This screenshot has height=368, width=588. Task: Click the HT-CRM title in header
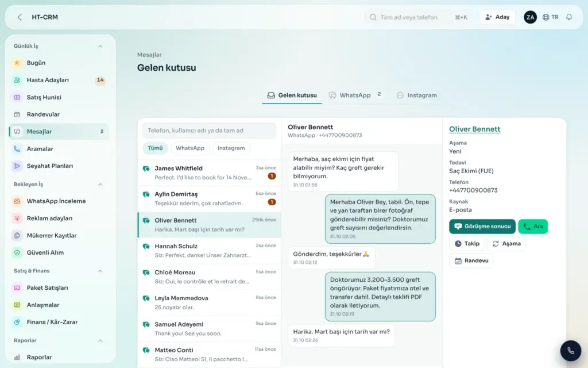tap(45, 17)
